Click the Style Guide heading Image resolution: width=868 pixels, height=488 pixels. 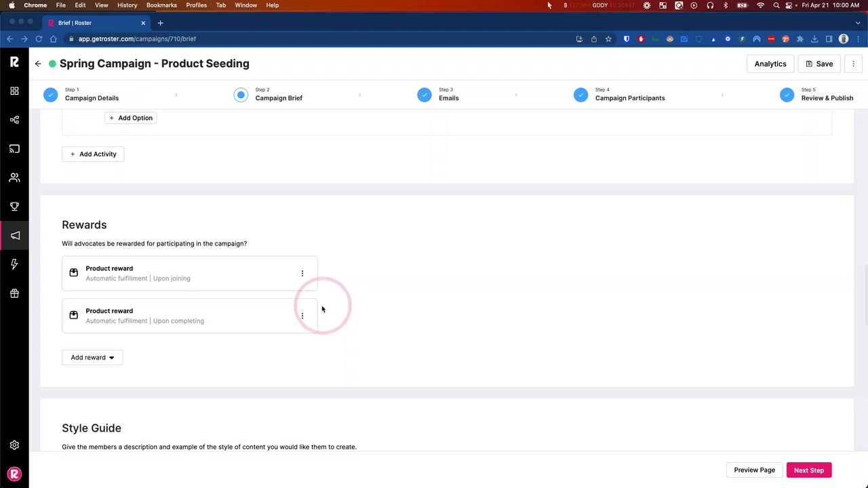click(x=92, y=428)
